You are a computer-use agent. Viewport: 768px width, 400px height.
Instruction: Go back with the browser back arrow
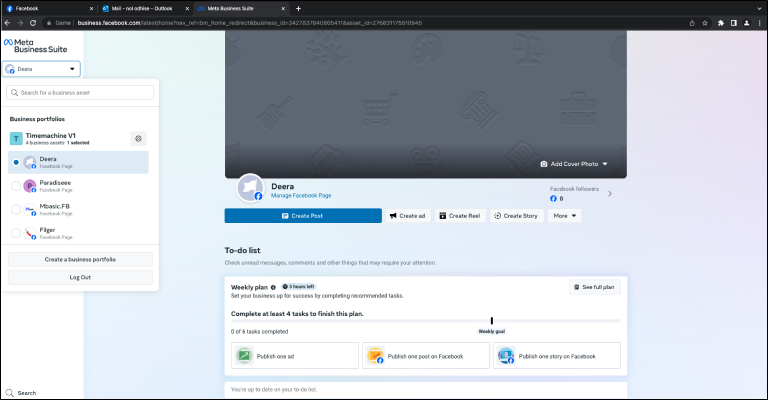[7, 23]
